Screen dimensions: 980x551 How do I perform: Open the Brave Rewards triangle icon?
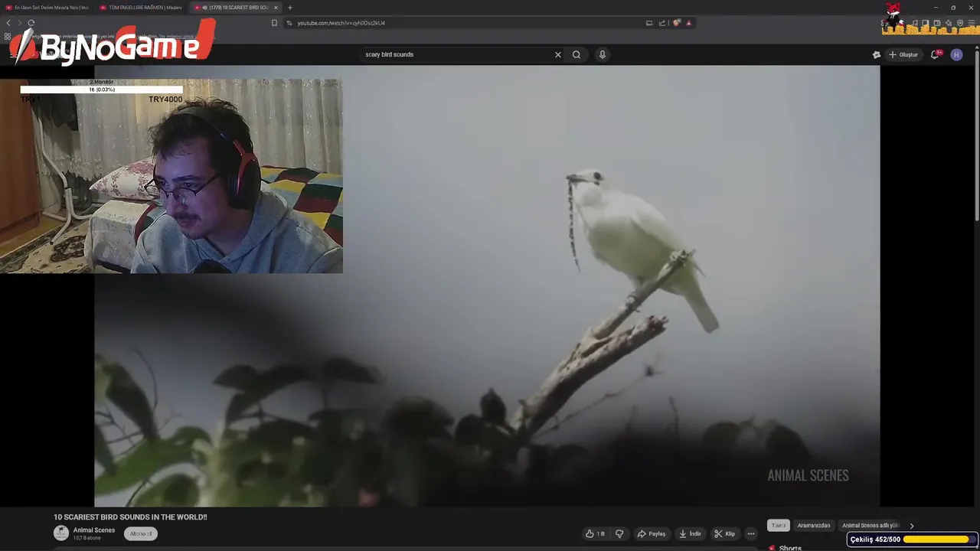point(688,23)
